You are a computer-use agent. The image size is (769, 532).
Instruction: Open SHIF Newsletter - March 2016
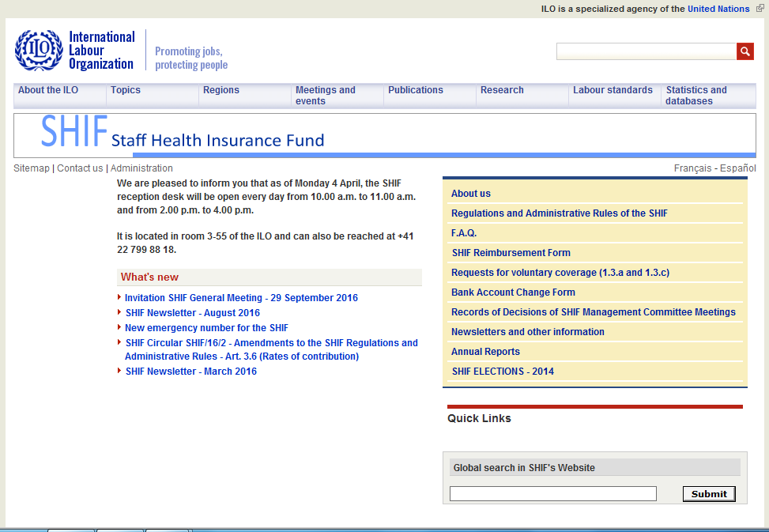point(191,372)
